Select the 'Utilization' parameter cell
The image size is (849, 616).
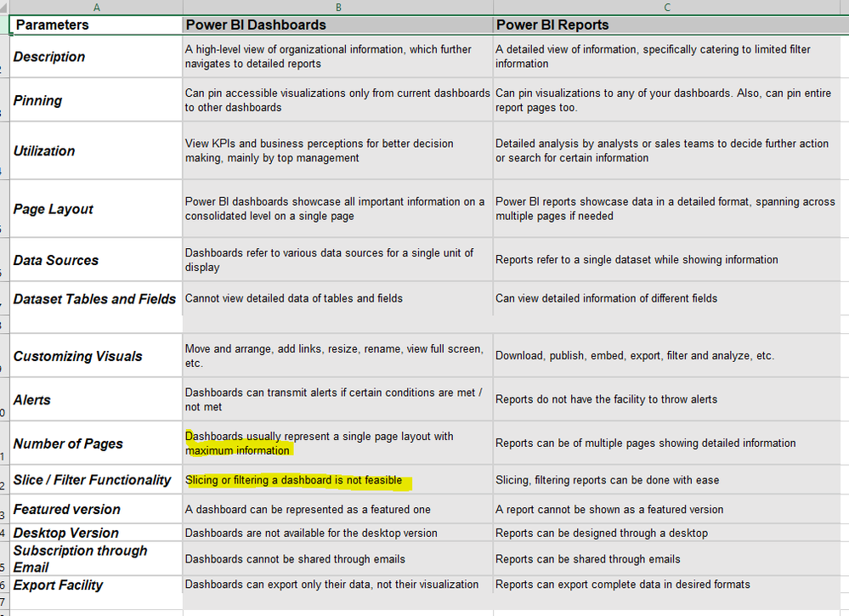pyautogui.click(x=96, y=150)
